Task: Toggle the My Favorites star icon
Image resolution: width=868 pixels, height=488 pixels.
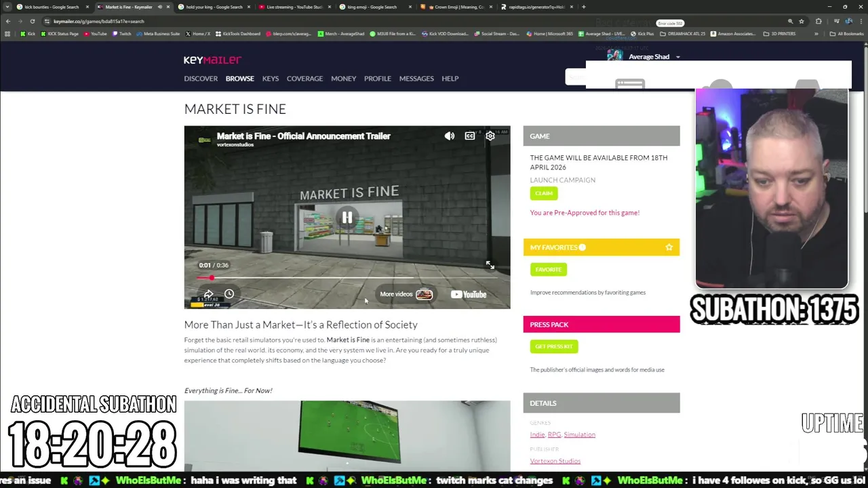Action: click(x=669, y=247)
